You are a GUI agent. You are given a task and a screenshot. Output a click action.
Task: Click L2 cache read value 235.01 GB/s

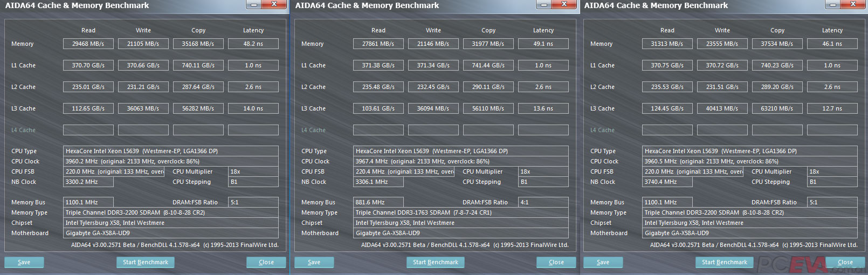88,87
